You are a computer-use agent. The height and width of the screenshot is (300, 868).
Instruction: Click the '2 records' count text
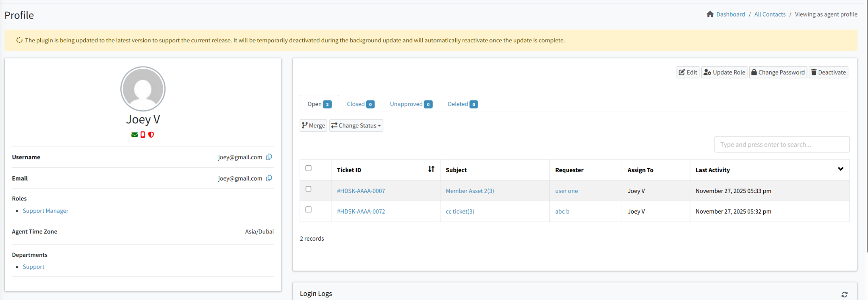(x=312, y=239)
